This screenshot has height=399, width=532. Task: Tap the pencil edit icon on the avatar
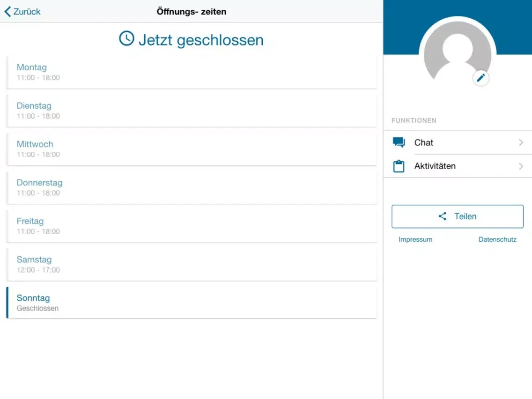(480, 78)
